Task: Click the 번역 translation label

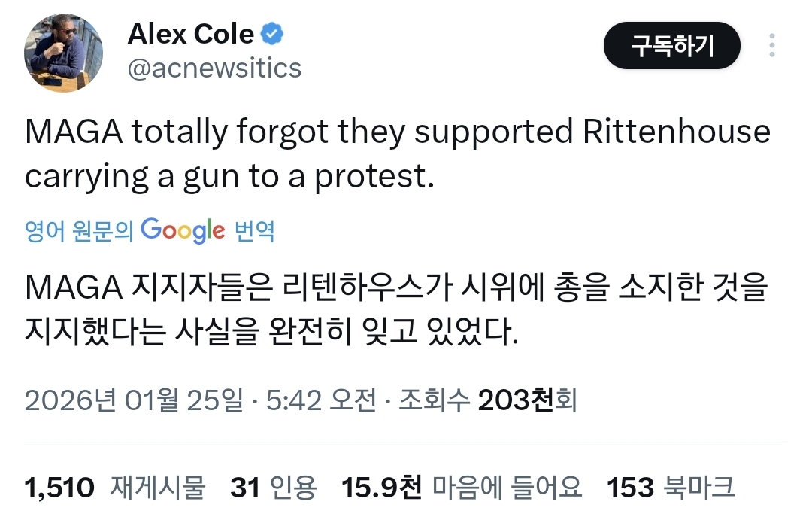Action: coord(255,230)
